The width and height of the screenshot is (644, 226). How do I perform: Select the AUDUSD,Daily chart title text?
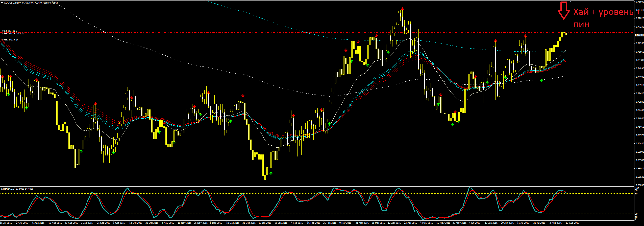click(x=12, y=3)
